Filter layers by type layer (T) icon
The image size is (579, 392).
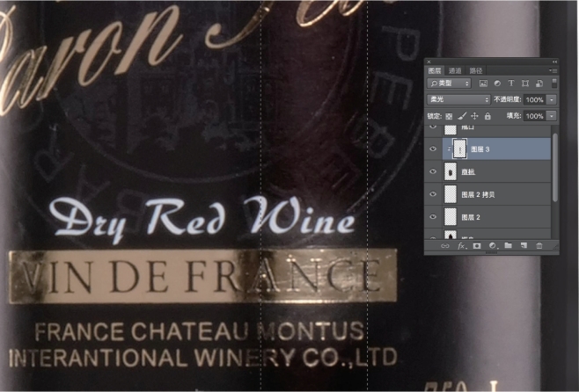pyautogui.click(x=511, y=83)
